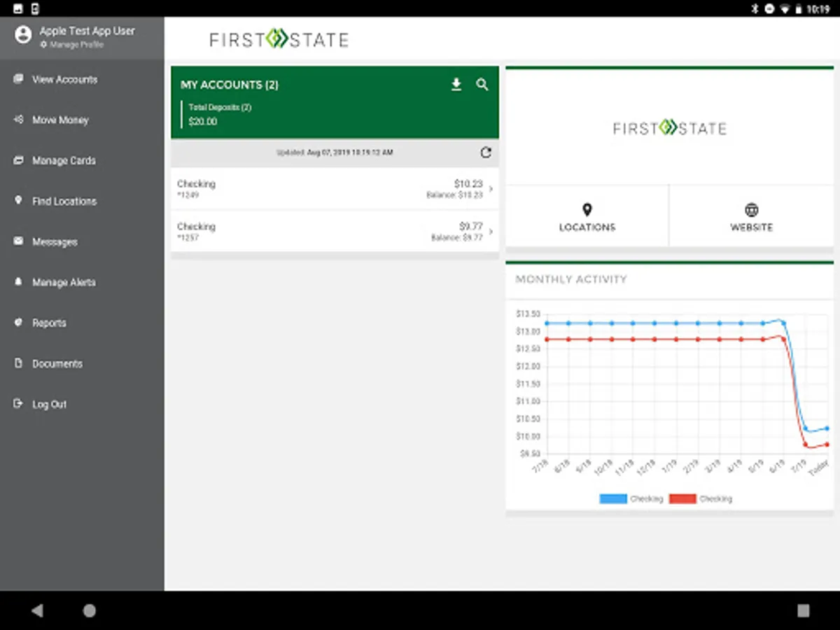Click the First State logo card on right
Viewport: 840px width, 630px height.
(669, 128)
